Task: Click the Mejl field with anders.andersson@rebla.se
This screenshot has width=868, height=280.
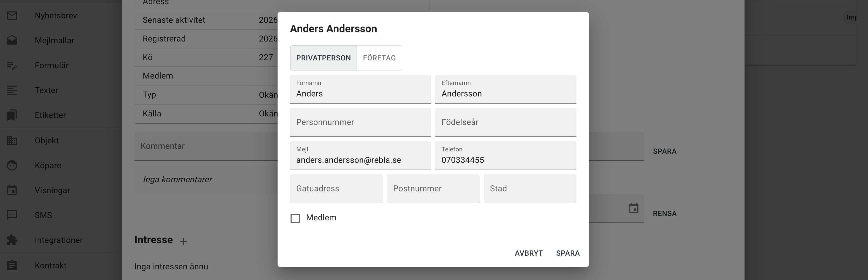Action: pos(361,155)
